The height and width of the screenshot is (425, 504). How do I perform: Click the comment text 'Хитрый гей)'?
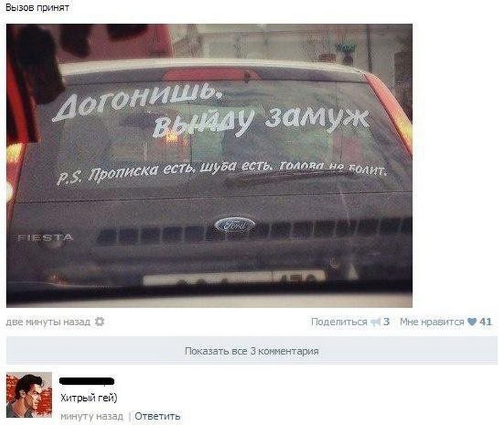click(x=89, y=398)
